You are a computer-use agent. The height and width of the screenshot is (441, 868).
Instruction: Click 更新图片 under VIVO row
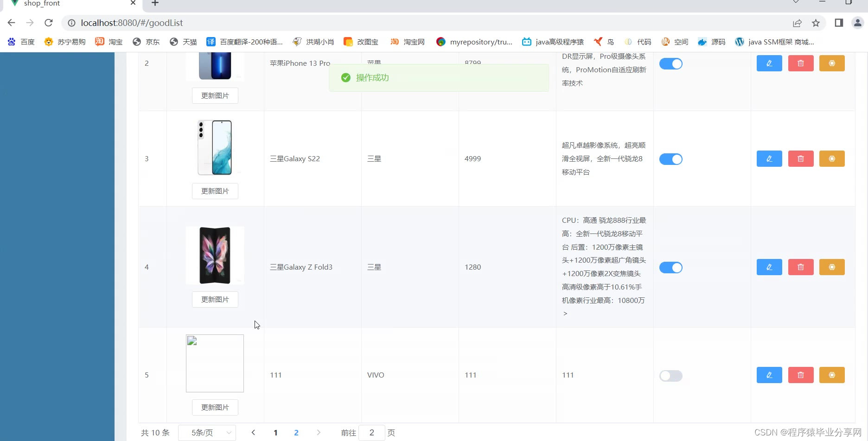click(215, 407)
